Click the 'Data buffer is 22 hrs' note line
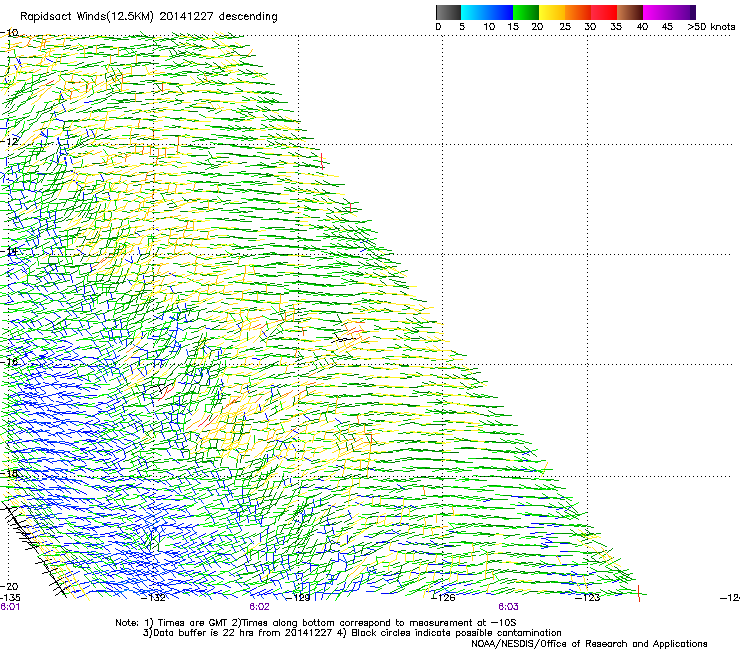This screenshot has height=650, width=740. pos(352,633)
